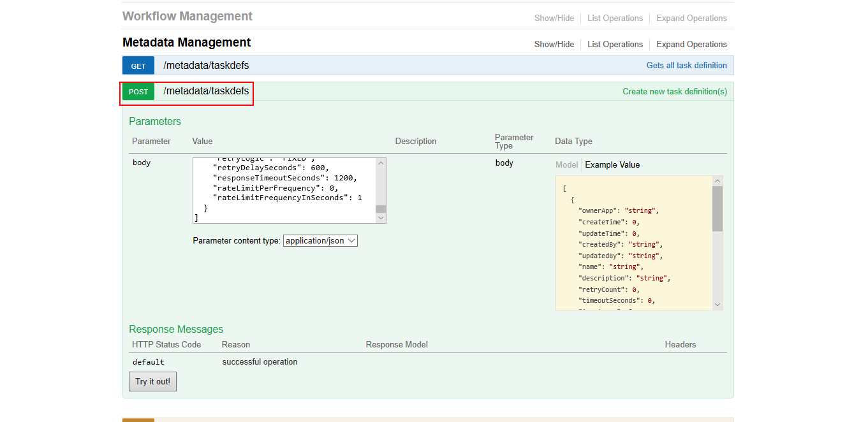Click the 'updatedBy' line in example
This screenshot has height=422, width=868.
click(621, 256)
